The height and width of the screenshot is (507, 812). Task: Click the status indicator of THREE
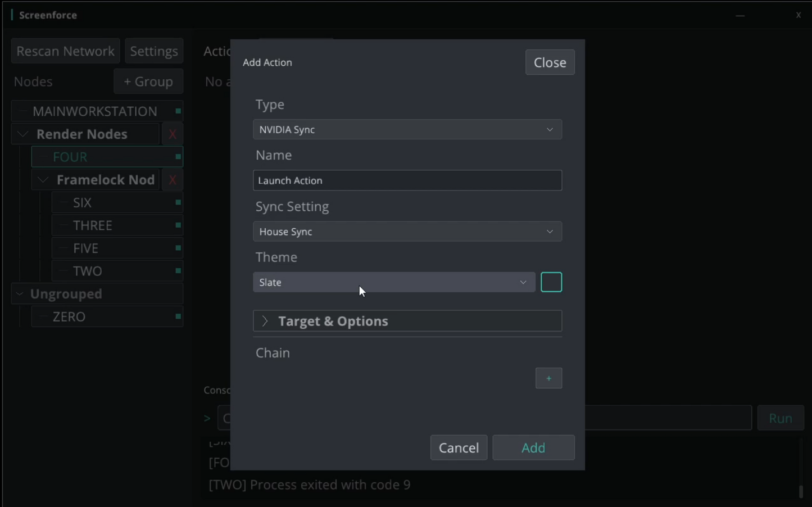(x=178, y=225)
